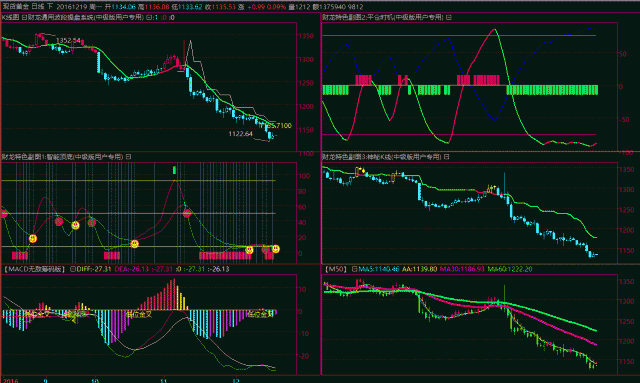Click the AA:1139.80 readout
Viewport: 640px width, 383px height.
point(419,269)
